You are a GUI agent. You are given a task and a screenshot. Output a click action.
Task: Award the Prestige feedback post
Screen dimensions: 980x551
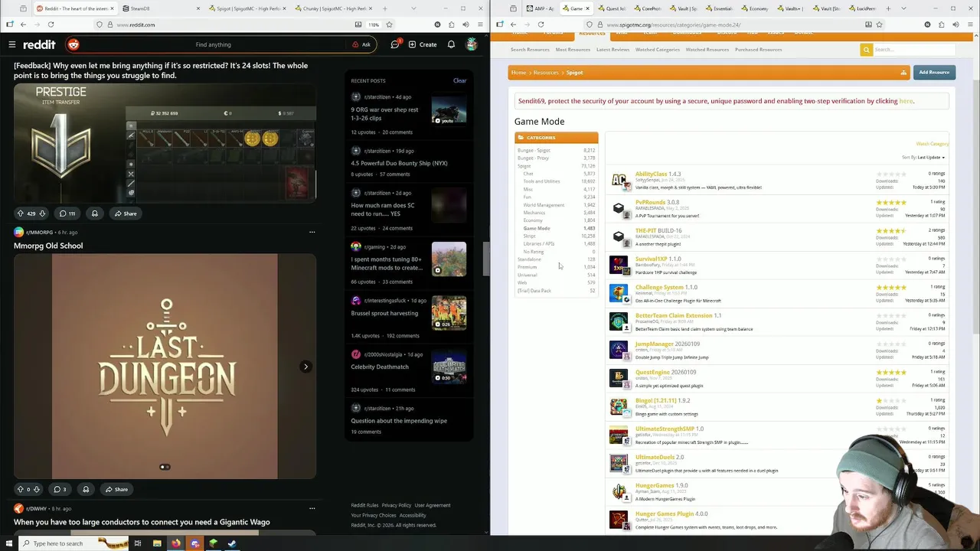click(x=95, y=214)
